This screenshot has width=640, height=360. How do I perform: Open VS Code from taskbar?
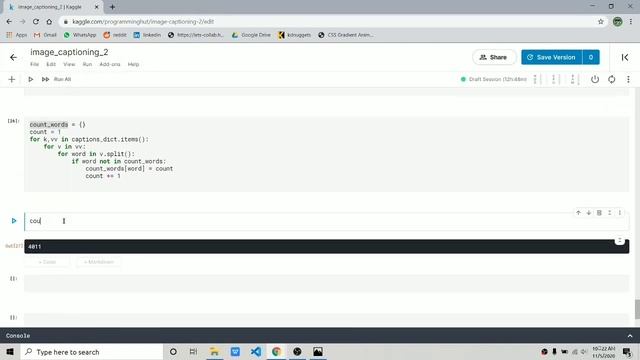pyautogui.click(x=256, y=352)
